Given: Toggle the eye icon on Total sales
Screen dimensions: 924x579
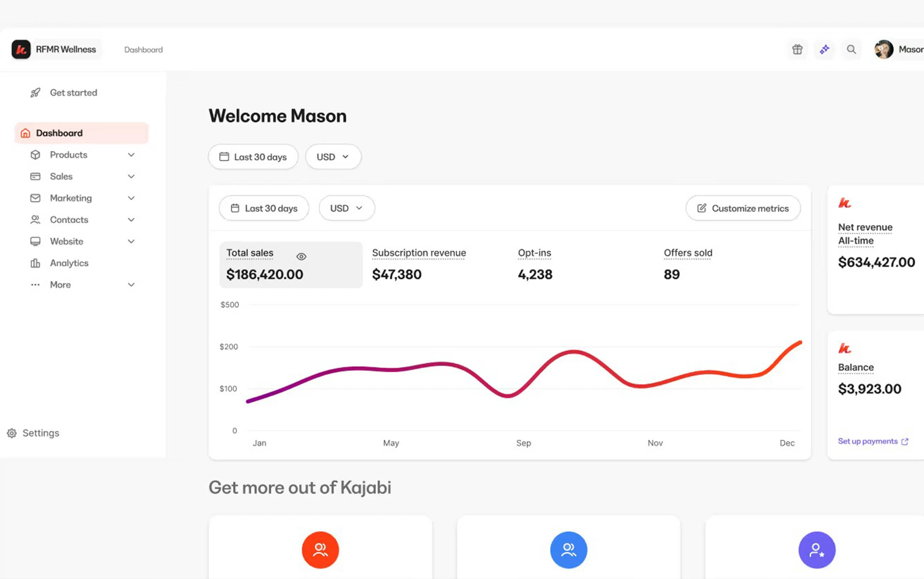Looking at the screenshot, I should tap(301, 256).
